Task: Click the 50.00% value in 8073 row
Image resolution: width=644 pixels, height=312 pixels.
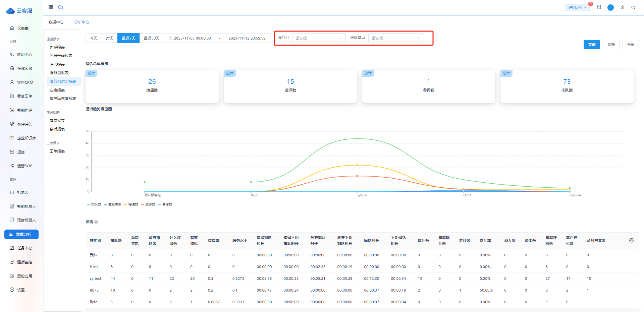Action: [x=486, y=290]
